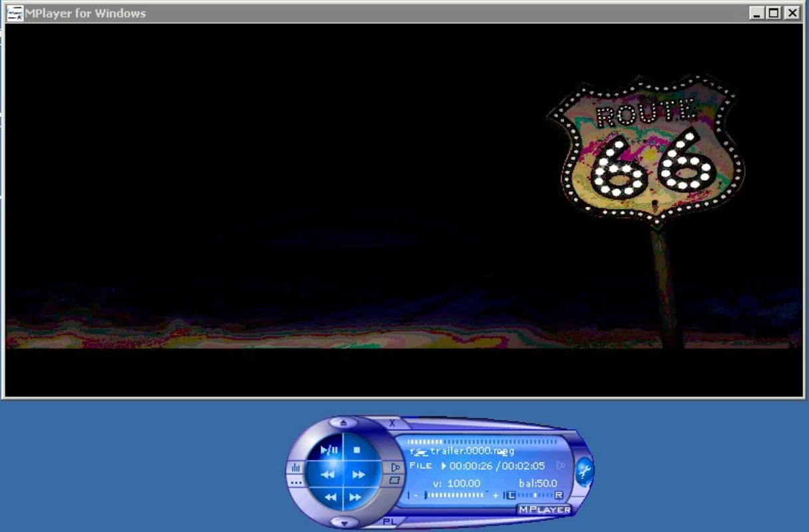Click the total duration 00:02:05
This screenshot has height=532, width=809.
523,466
